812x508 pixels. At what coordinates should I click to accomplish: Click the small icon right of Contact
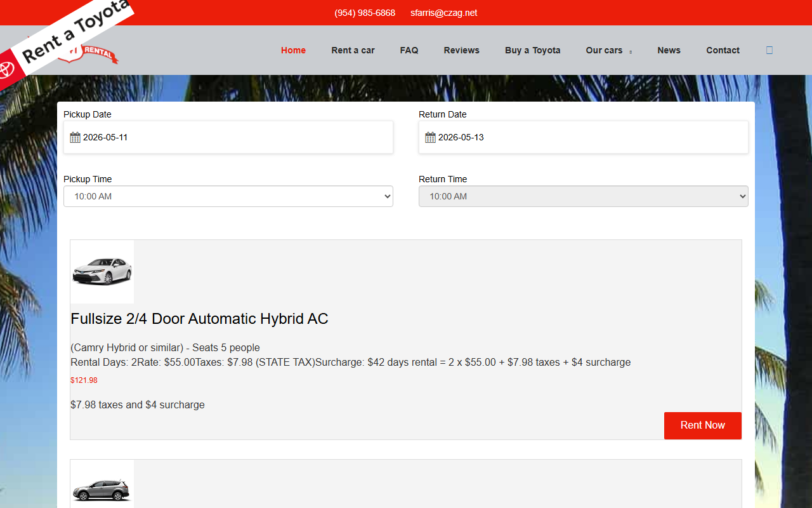[769, 50]
